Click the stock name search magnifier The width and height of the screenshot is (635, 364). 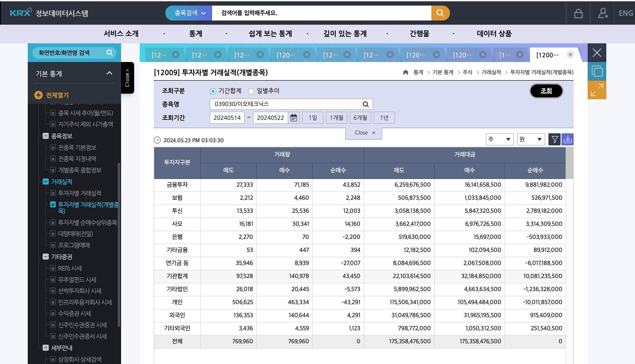[x=366, y=104]
